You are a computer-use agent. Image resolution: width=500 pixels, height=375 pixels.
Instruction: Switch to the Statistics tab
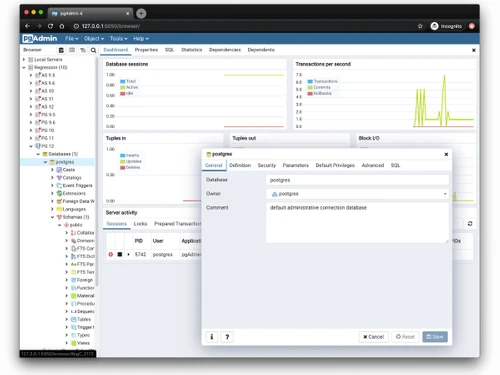coord(192,50)
